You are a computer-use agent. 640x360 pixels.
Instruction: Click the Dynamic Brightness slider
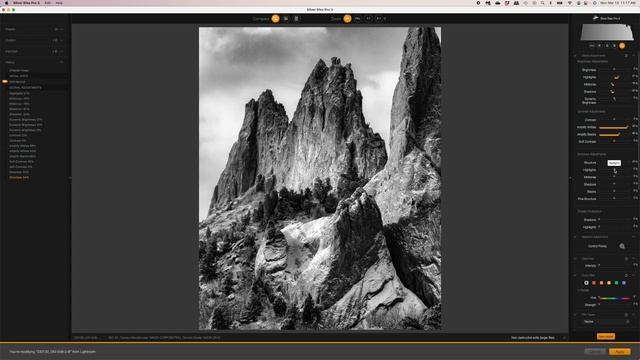pos(614,99)
